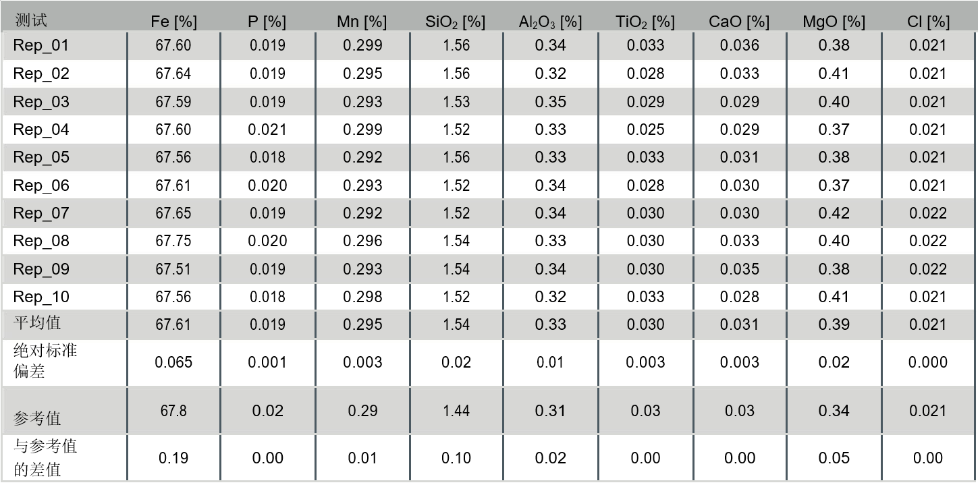Image resolution: width=980 pixels, height=487 pixels.
Task: Select the Al₂O₃ [%] column header
Action: click(550, 22)
